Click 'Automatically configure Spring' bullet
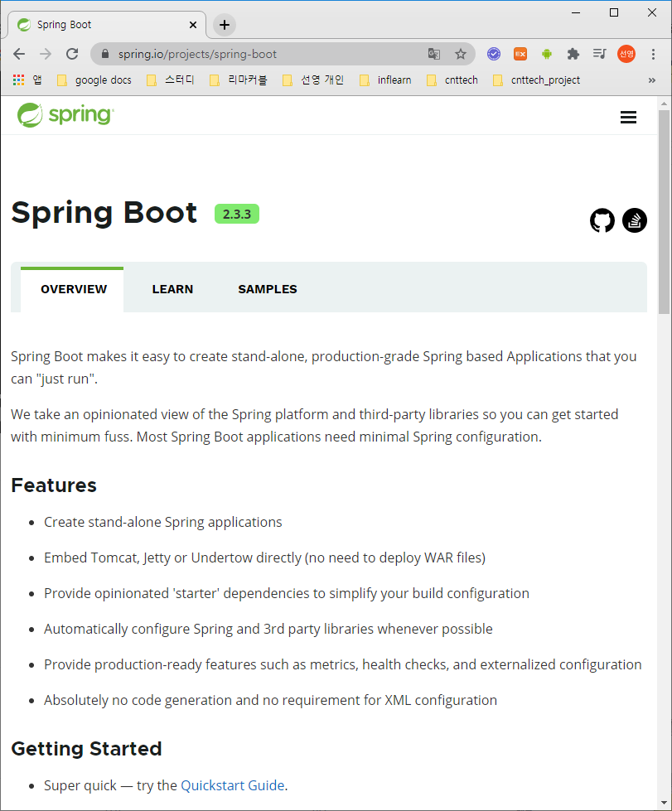 coord(268,629)
